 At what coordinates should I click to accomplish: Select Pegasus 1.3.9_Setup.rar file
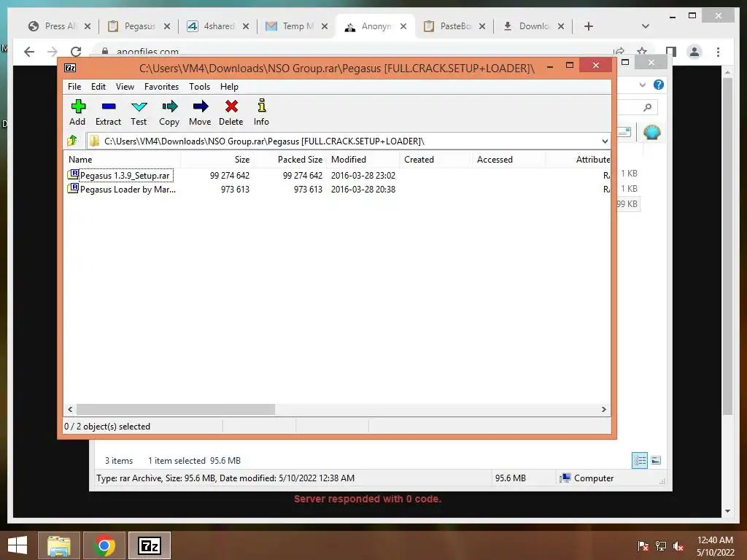125,176
